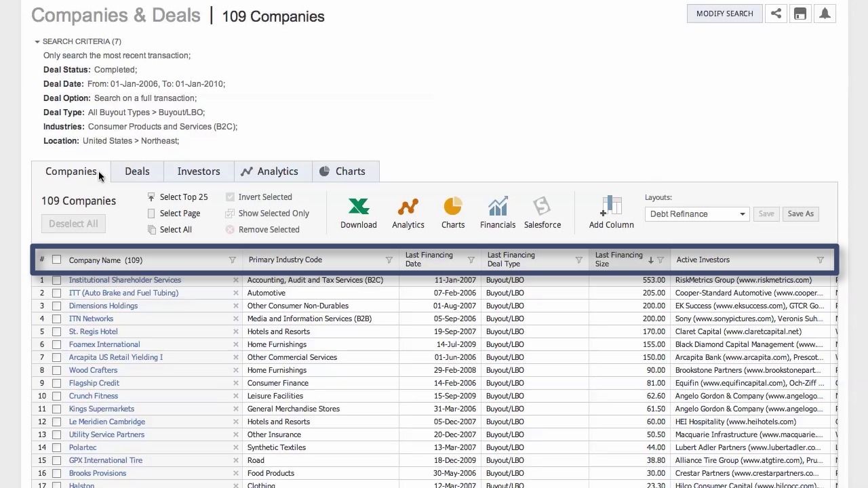
Task: Filter the Active Investors column
Action: click(821, 260)
